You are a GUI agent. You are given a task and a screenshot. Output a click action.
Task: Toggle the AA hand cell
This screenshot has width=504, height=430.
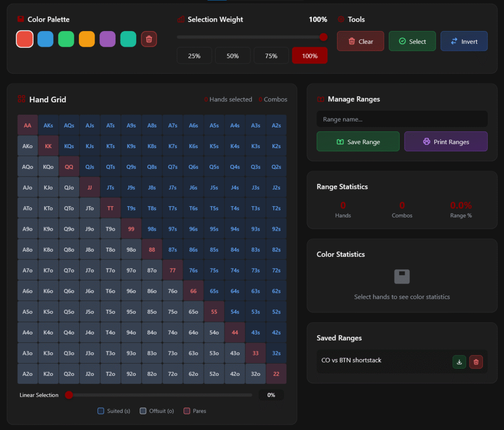28,125
